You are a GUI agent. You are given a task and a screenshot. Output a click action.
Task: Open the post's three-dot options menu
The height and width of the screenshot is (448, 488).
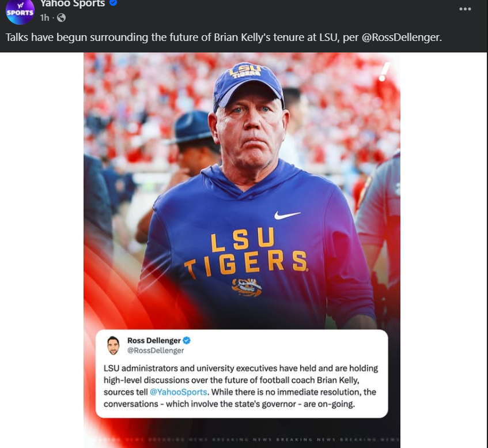click(x=465, y=9)
